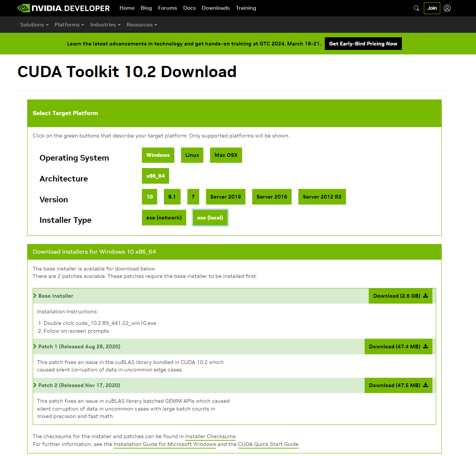Select Windows version 7
This screenshot has height=456, width=476.
coord(193,197)
